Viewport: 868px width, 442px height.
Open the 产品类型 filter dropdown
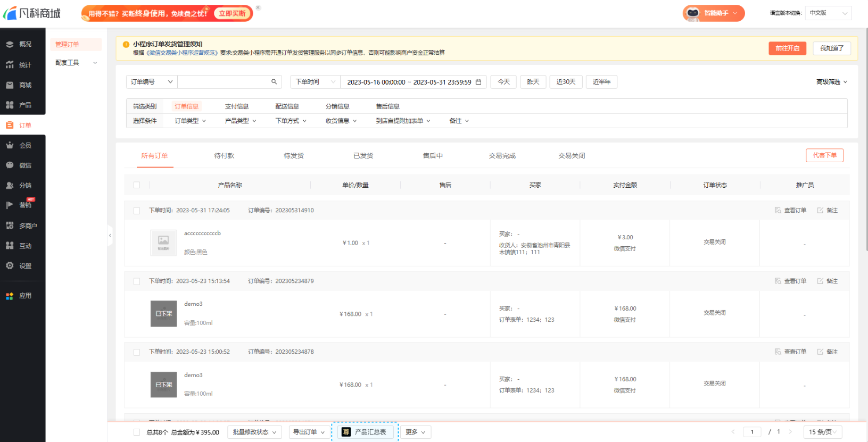(x=241, y=121)
